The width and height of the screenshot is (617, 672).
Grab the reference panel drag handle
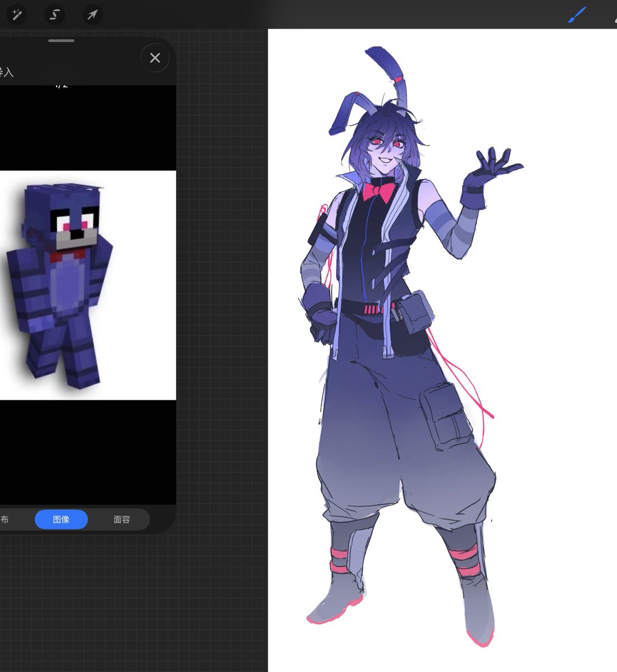point(62,41)
